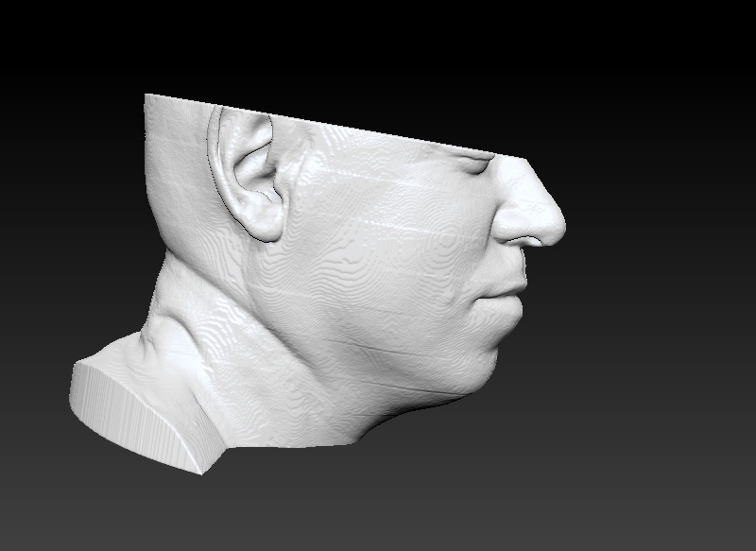The width and height of the screenshot is (756, 551).
Task: Click empty gray background below the model
Action: (378, 501)
